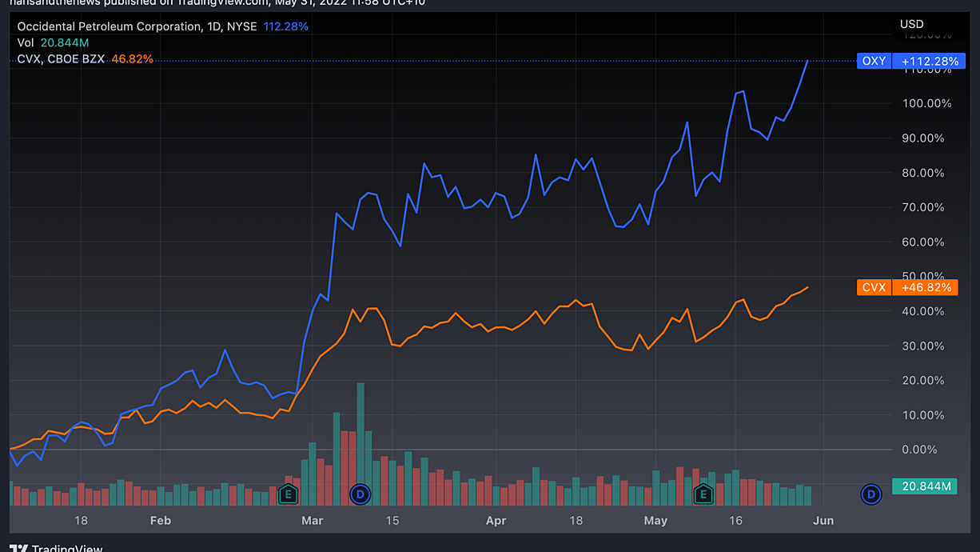Click the end point of the blue OXY line
This screenshot has width=980, height=552.
(807, 61)
